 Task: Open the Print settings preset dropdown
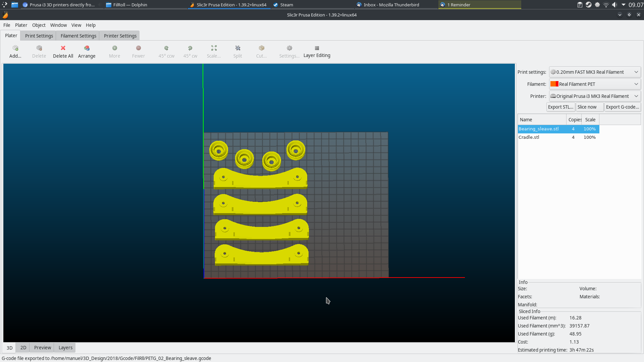pos(595,72)
